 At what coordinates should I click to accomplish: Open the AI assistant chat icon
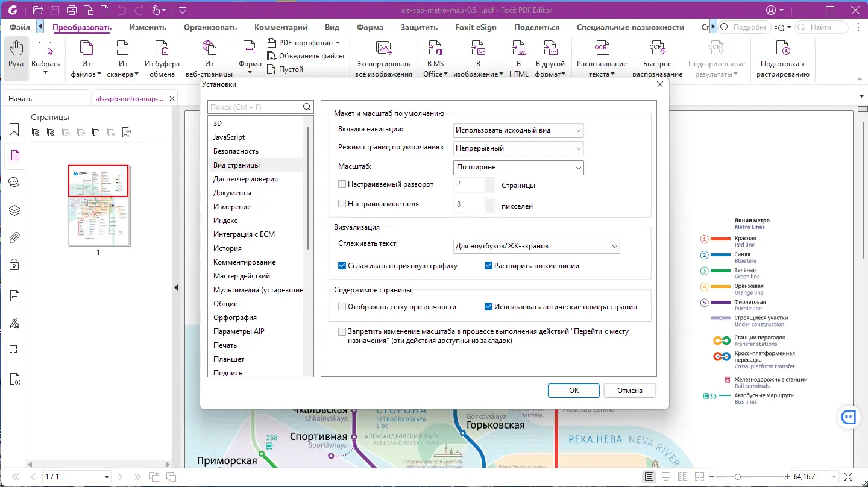coord(850,416)
